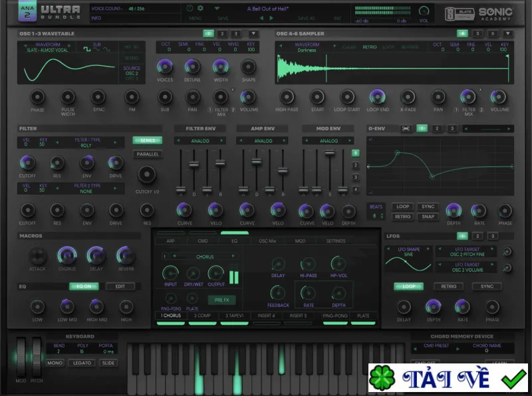Click the PRE FX button
The image size is (532, 396).
(x=222, y=300)
